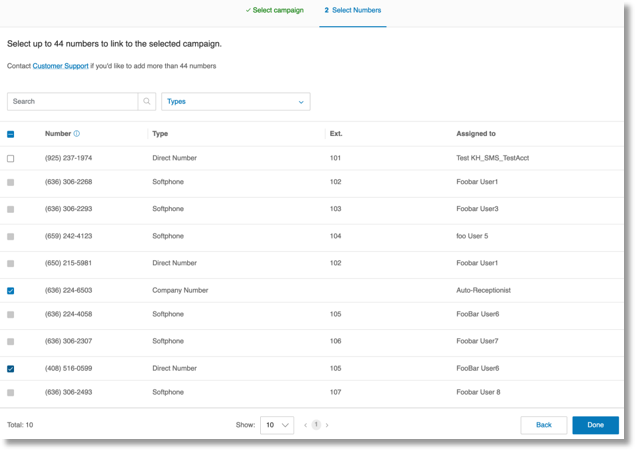Click the Foobar User3 cell
This screenshot has width=635, height=450.
[477, 209]
